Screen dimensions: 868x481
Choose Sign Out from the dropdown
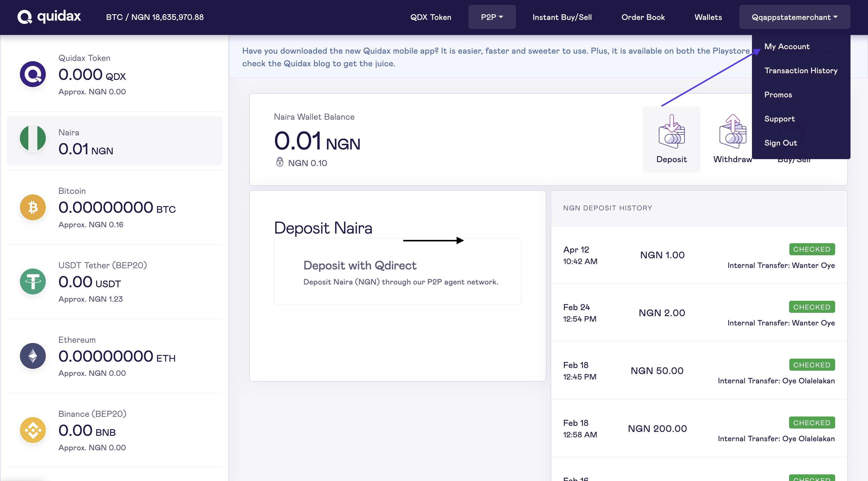pos(780,143)
